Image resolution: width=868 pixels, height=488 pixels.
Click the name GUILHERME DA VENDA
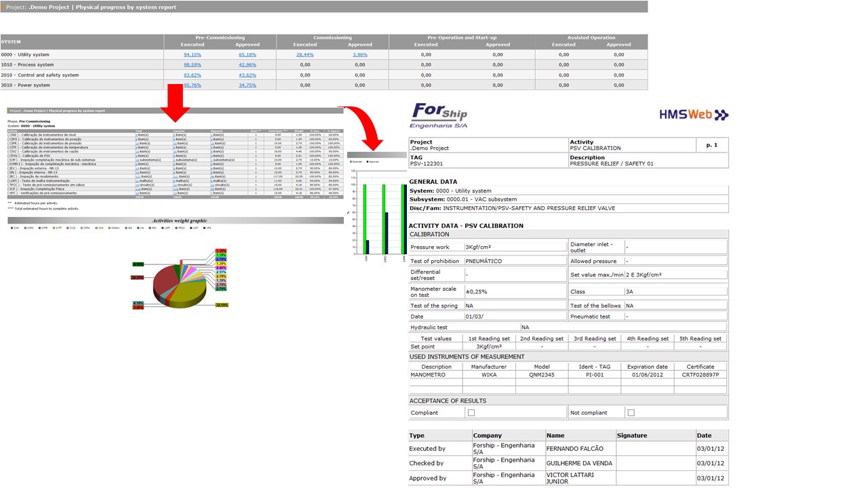pos(579,464)
